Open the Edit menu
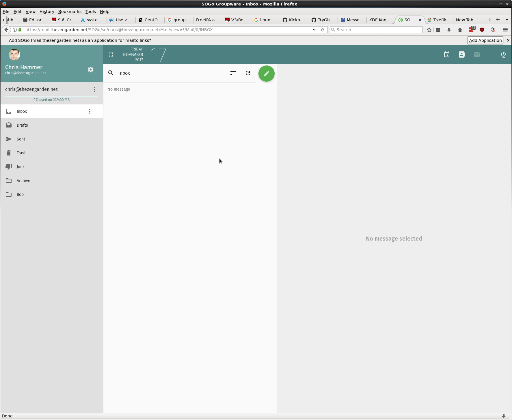Screen dimensions: 512x420 [x=17, y=12]
